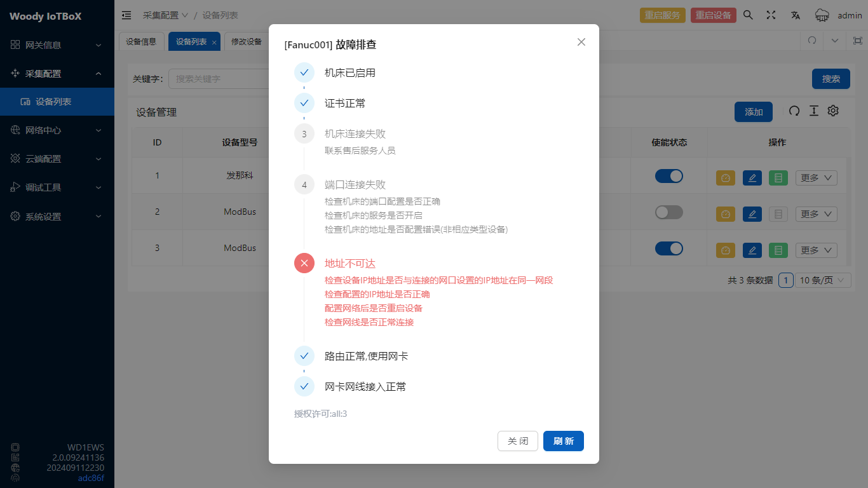Click the 关闭 button in dialog
This screenshot has height=488, width=868.
click(x=517, y=441)
